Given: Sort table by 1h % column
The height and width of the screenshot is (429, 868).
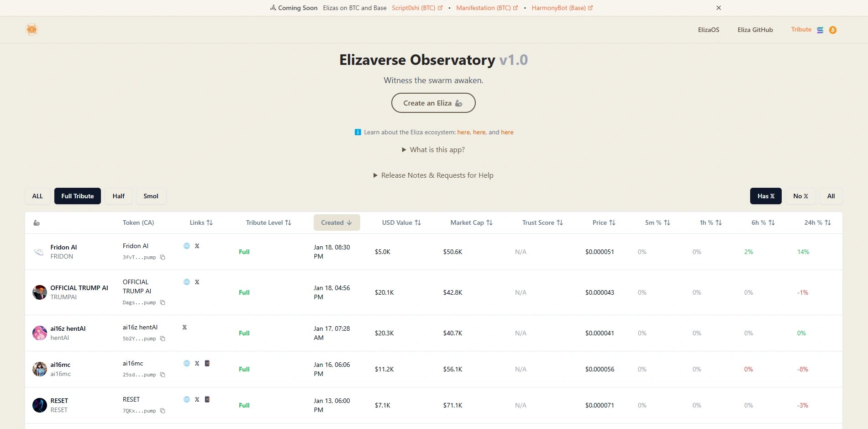Looking at the screenshot, I should (710, 223).
